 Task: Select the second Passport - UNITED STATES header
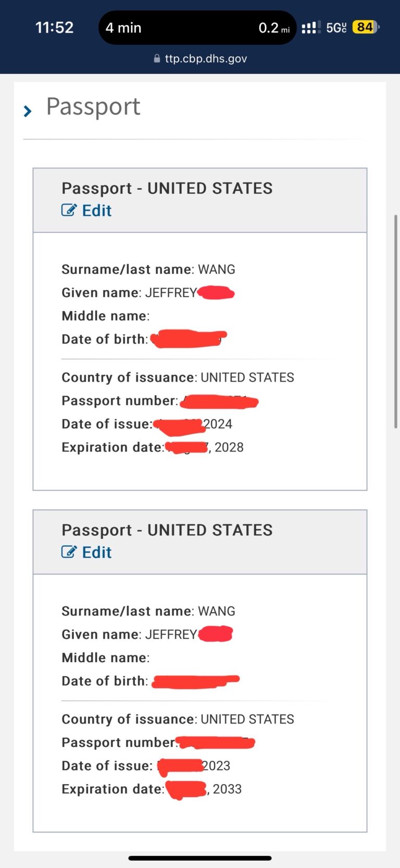tap(167, 530)
